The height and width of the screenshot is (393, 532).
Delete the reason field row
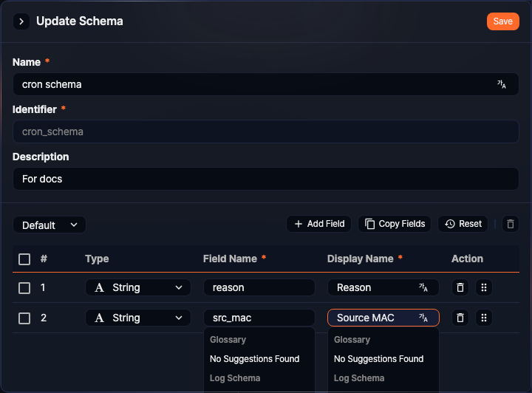click(460, 287)
